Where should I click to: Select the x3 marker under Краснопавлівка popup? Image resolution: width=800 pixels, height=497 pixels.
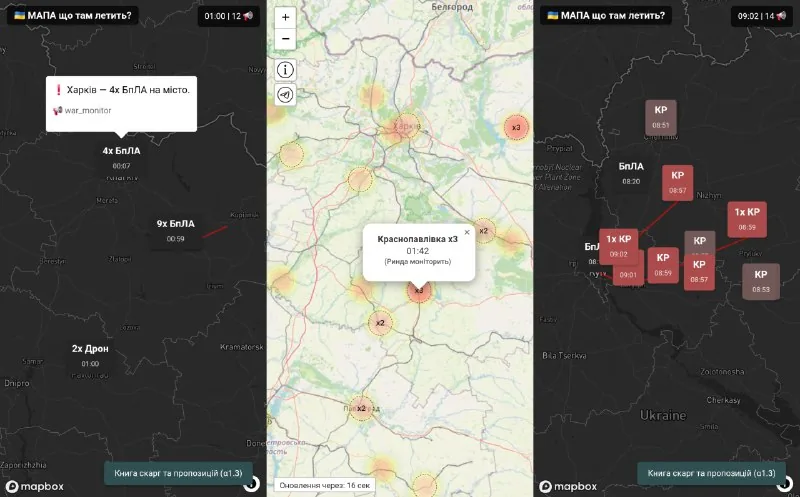click(x=419, y=290)
